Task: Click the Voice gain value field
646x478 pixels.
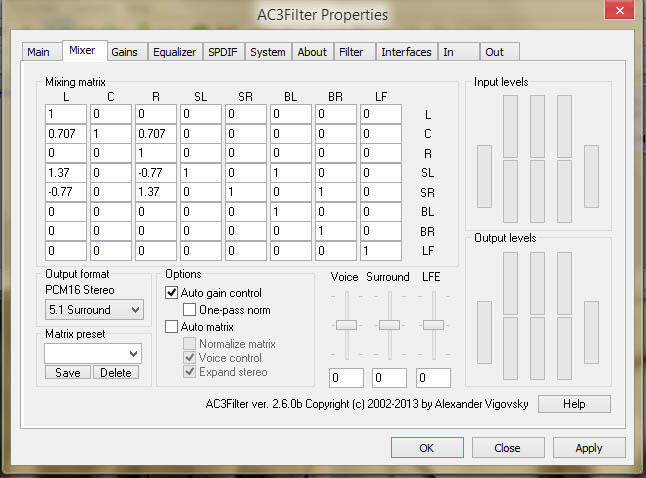Action: [x=346, y=378]
